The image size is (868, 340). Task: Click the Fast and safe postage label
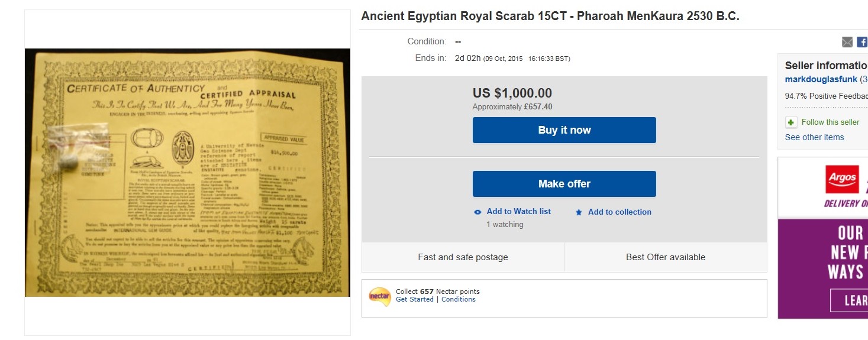(463, 257)
